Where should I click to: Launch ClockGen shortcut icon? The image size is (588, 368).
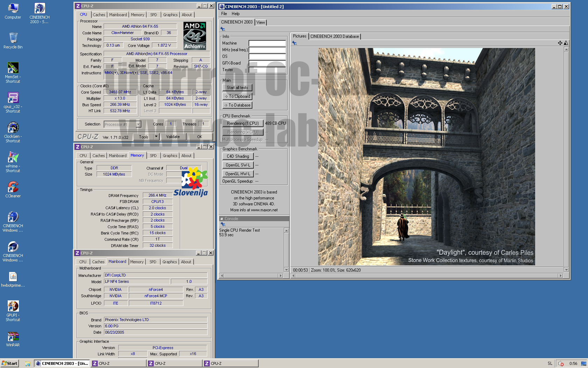[x=13, y=132]
